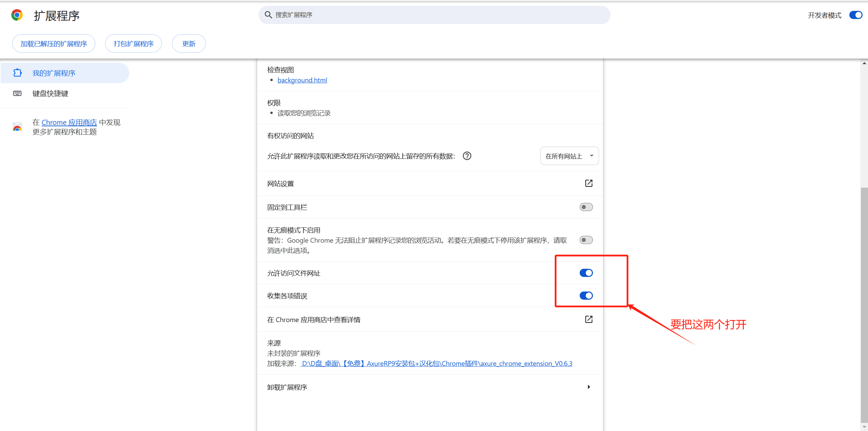This screenshot has width=868, height=431.
Task: Disable 允许访问文件网址 toggle
Action: (586, 273)
